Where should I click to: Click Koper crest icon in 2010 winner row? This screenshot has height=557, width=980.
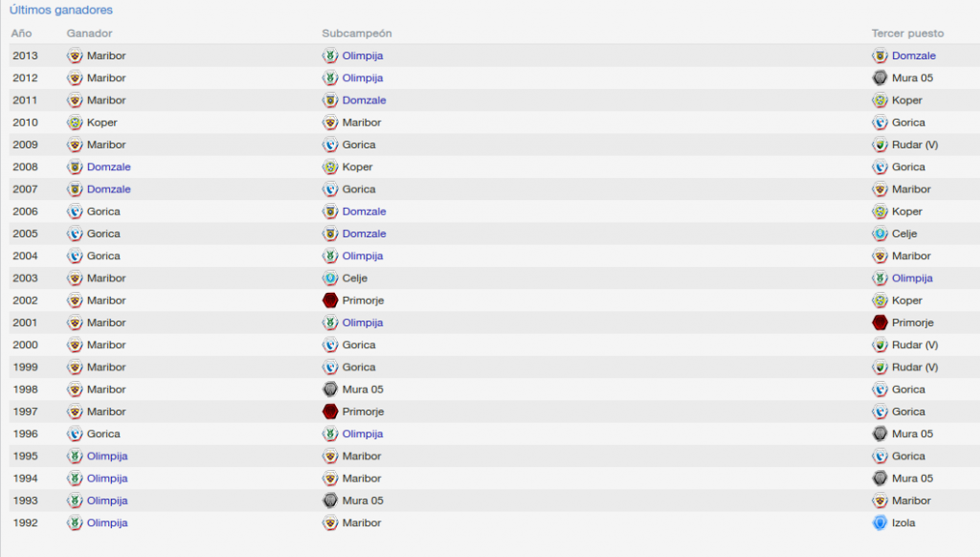click(x=75, y=123)
